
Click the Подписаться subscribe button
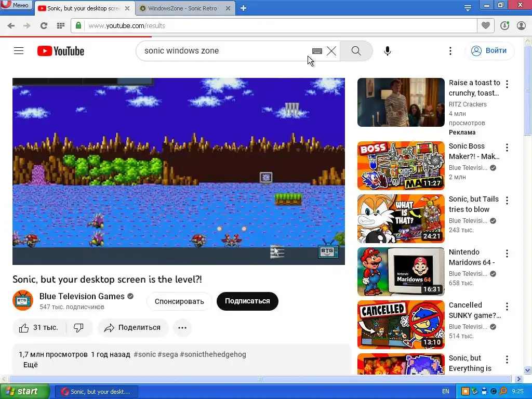point(247,301)
